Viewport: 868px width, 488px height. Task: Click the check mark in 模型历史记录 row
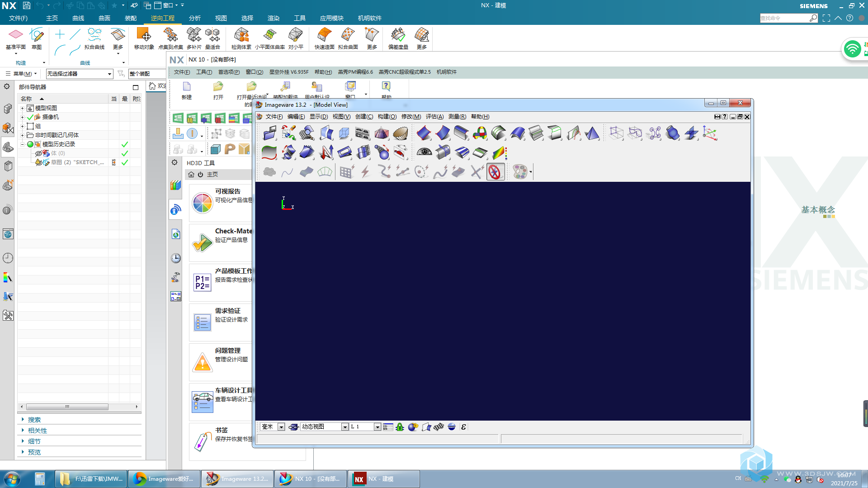pos(125,144)
